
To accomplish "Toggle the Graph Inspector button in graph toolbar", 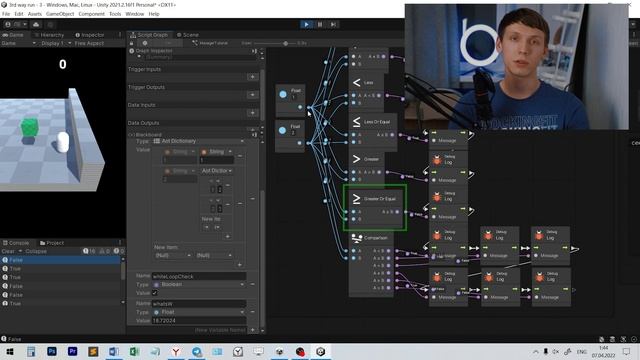I will [145, 43].
